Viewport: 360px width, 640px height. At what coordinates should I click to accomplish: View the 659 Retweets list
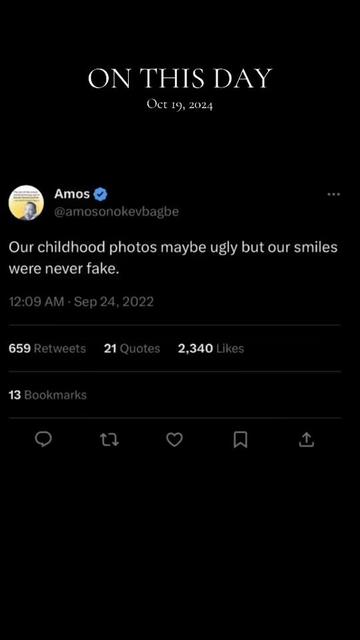(47, 349)
